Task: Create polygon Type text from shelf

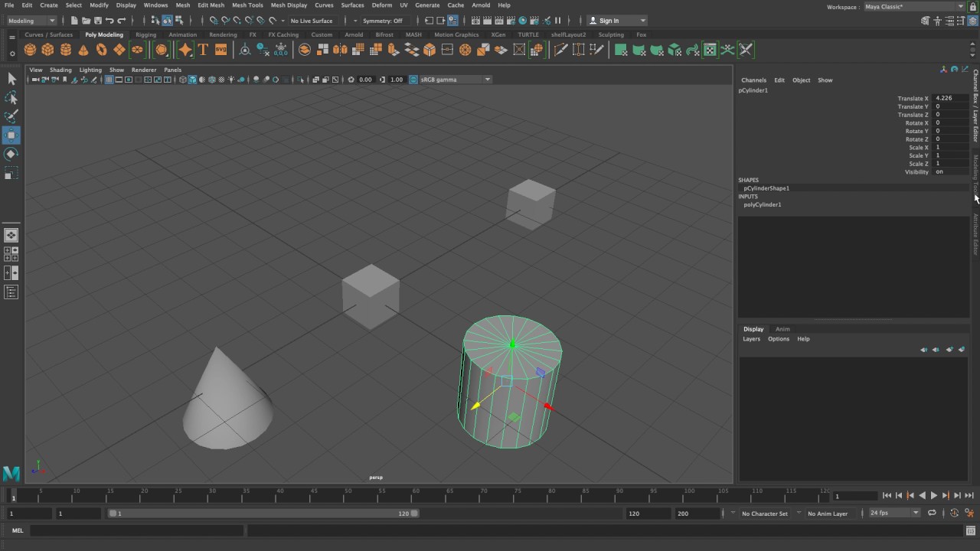Action: point(203,50)
